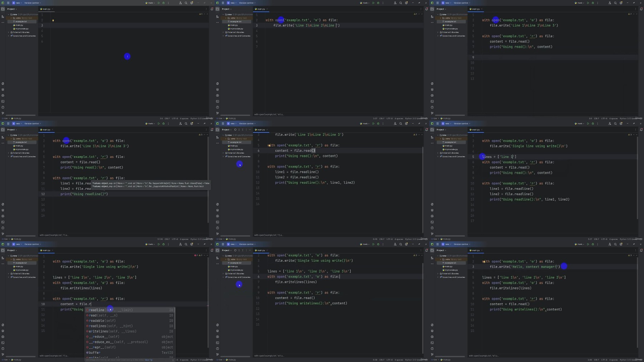Open the 'main' run configuration dropdown in the empty-editor frame

click(x=150, y=3)
